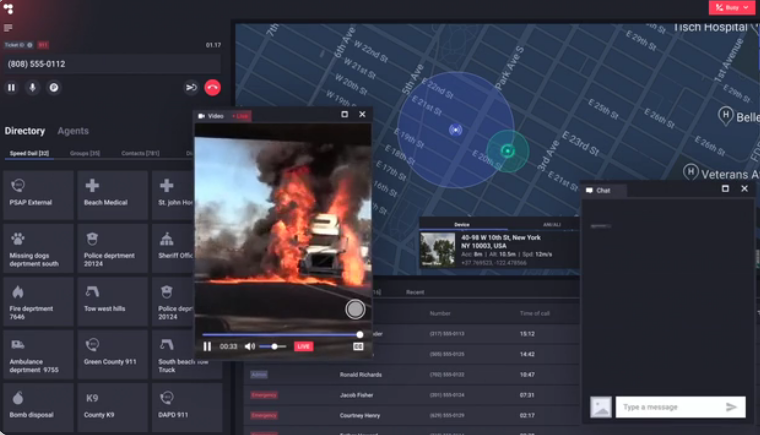The width and height of the screenshot is (760, 435).
Task: Select the Device tab in location panel
Action: click(462, 225)
